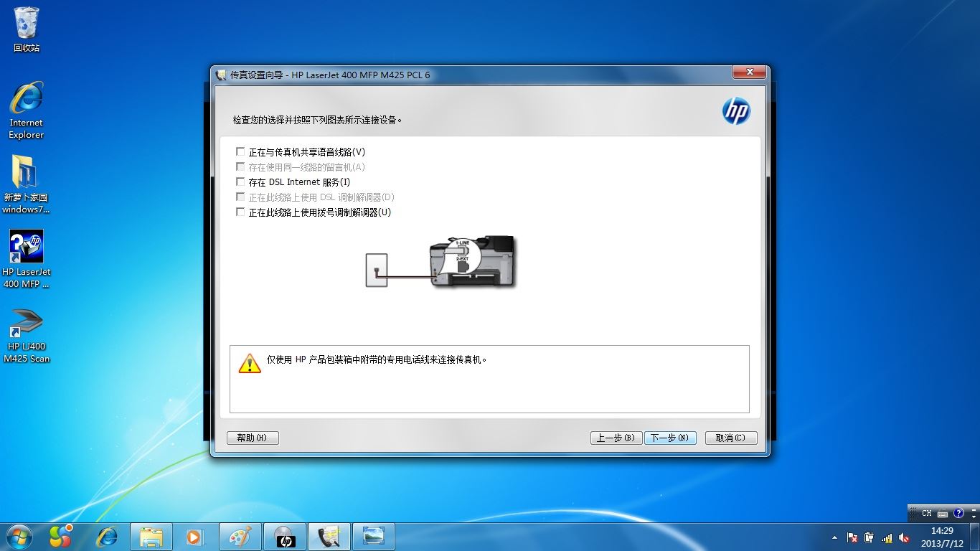Cancel the wizard via 取消(C)
Screen dimensions: 980x551
[731, 438]
